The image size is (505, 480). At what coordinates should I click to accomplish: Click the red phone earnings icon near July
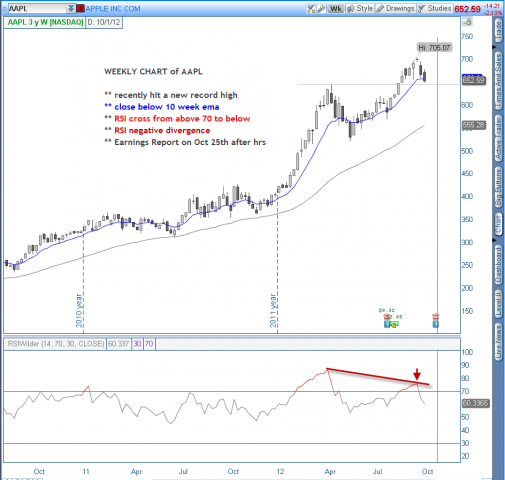tap(387, 317)
